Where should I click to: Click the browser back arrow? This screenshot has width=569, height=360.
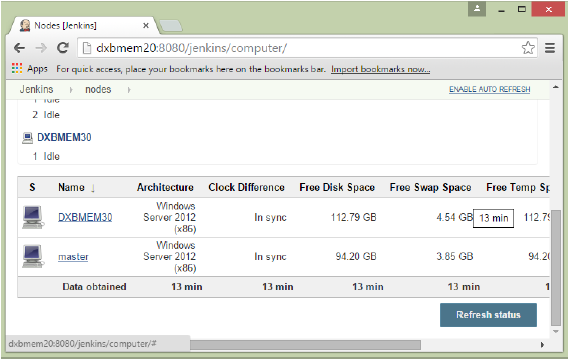click(x=19, y=48)
